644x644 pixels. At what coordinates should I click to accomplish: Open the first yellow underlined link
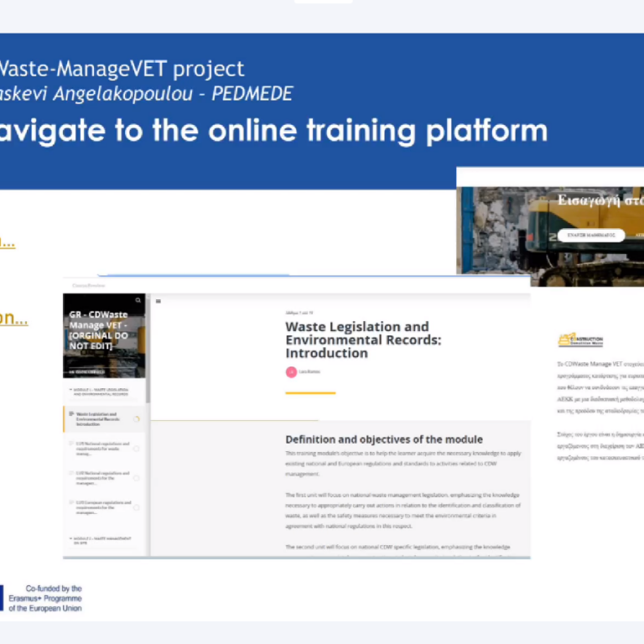coord(7,243)
